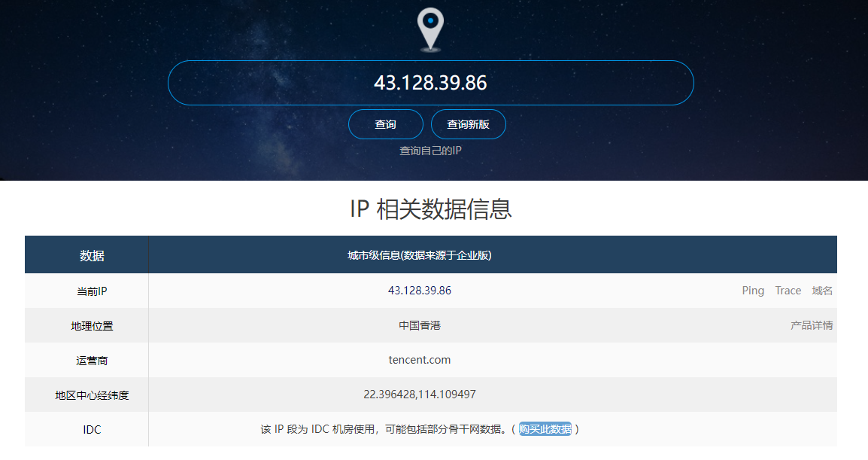This screenshot has height=460, width=868.
Task: Click the tencent.com operator value
Action: click(420, 360)
